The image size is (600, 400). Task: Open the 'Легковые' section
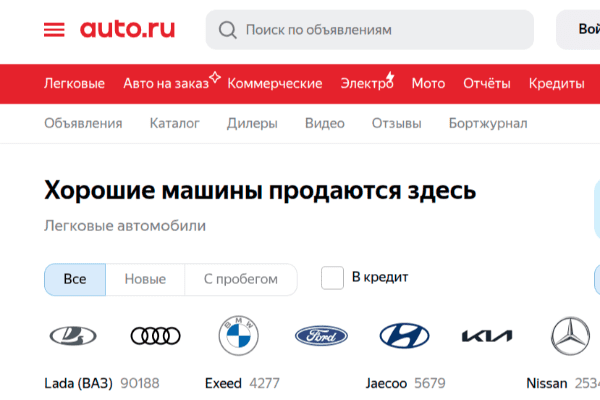(x=74, y=83)
